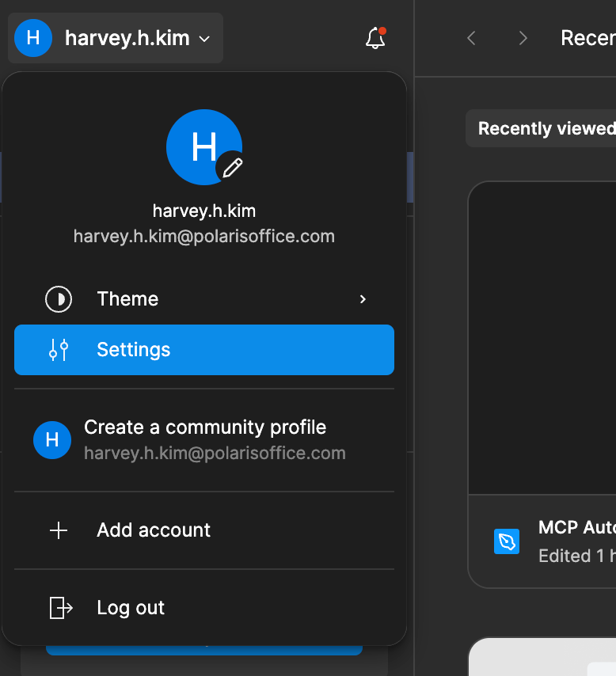
Task: Click the harvey.h.kim name under avatar
Action: (204, 211)
